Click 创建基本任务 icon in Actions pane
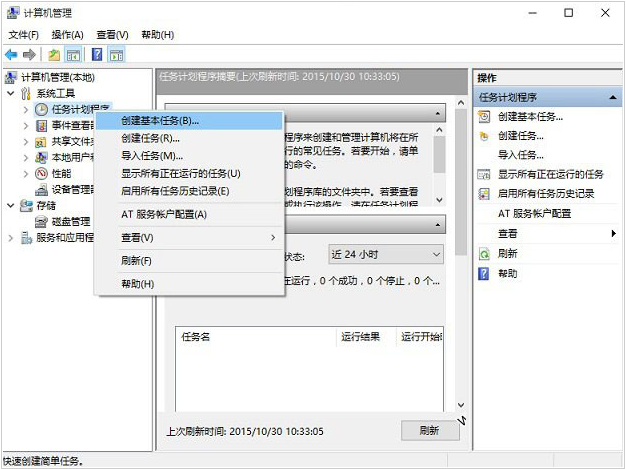This screenshot has width=626, height=469. coord(485,117)
